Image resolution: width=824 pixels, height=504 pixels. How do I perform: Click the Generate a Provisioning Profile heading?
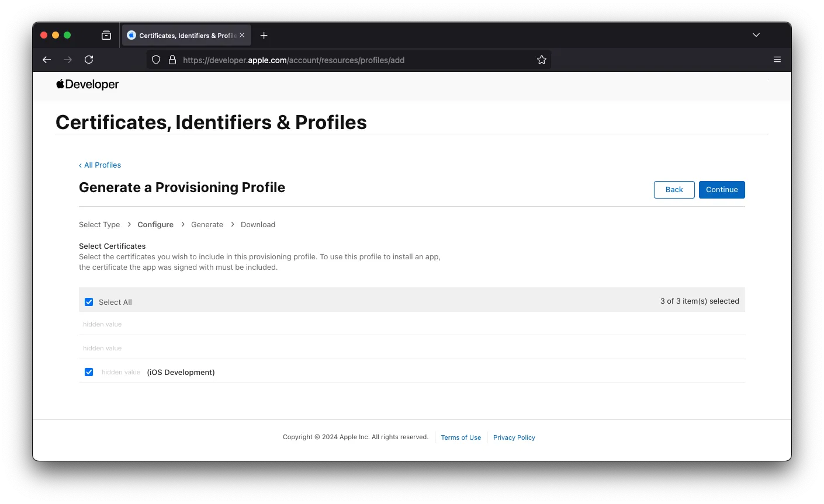tap(182, 187)
